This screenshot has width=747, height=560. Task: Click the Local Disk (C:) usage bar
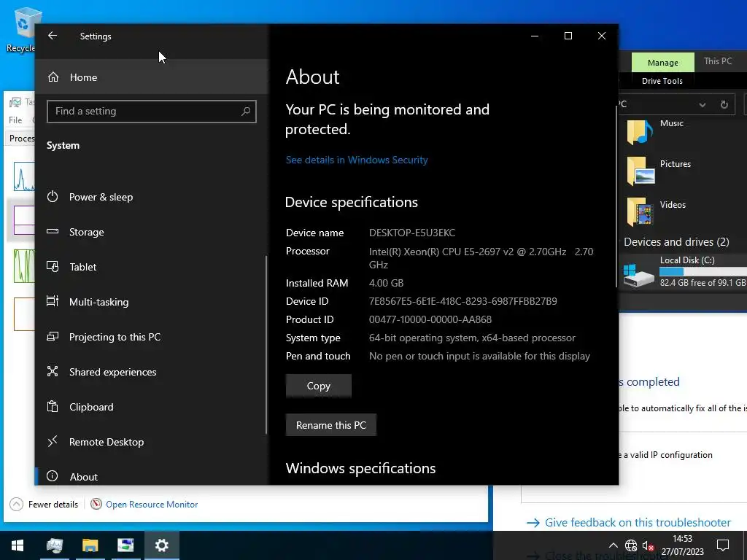point(703,271)
